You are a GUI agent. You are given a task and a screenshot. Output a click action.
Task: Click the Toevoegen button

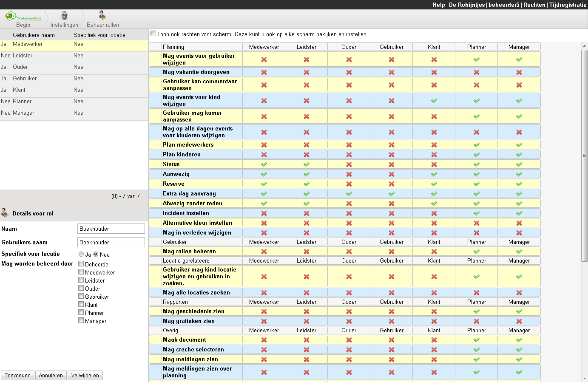pyautogui.click(x=17, y=376)
